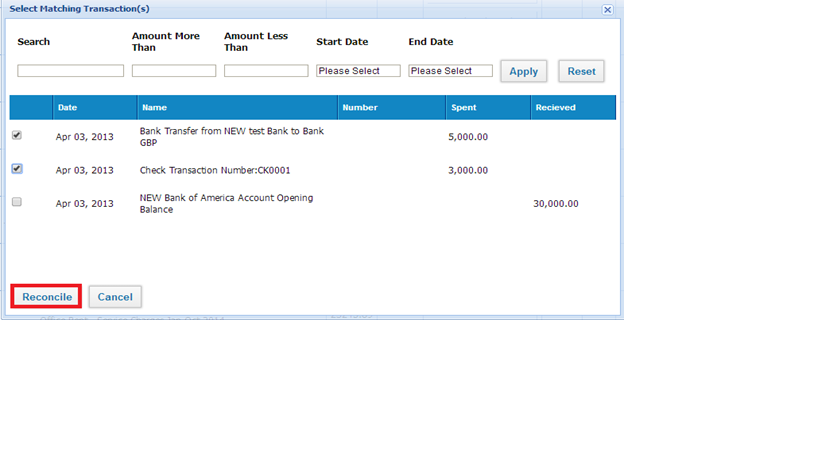Viewport: 819px width, 460px height.
Task: Select the 5,000.00 spent amount
Action: (468, 137)
